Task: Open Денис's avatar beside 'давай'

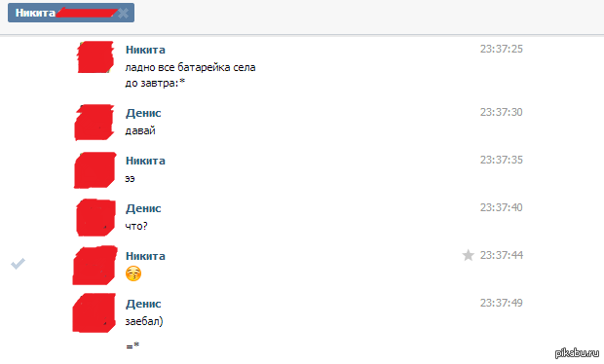Action: (x=94, y=123)
